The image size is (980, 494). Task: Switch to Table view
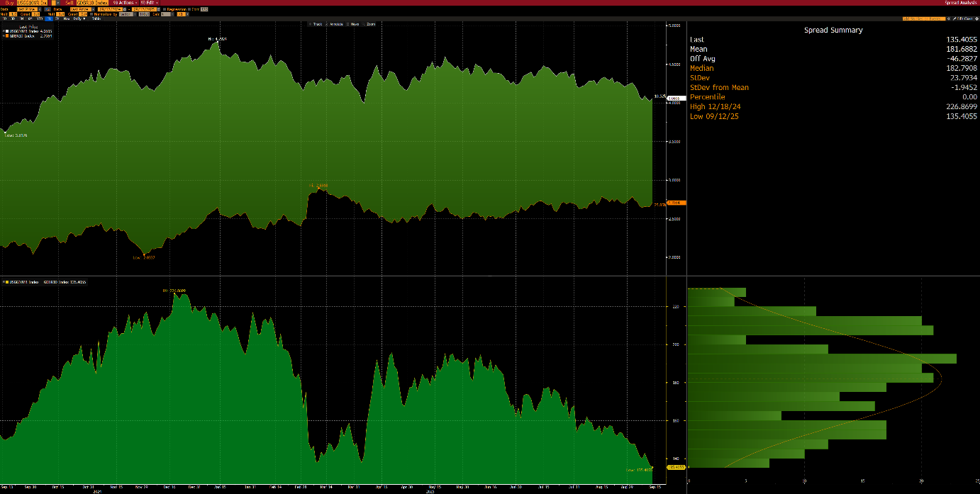pos(96,18)
